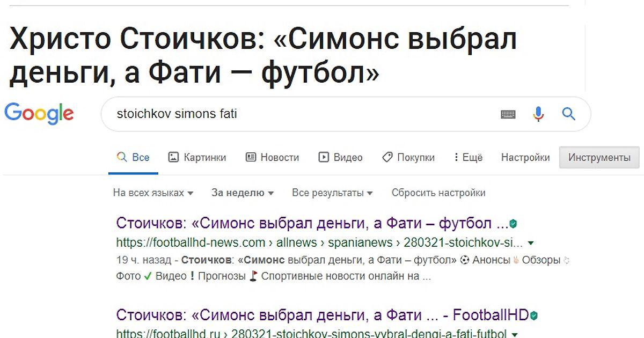
Task: Click the green shield icon beside first result
Action: 514,224
